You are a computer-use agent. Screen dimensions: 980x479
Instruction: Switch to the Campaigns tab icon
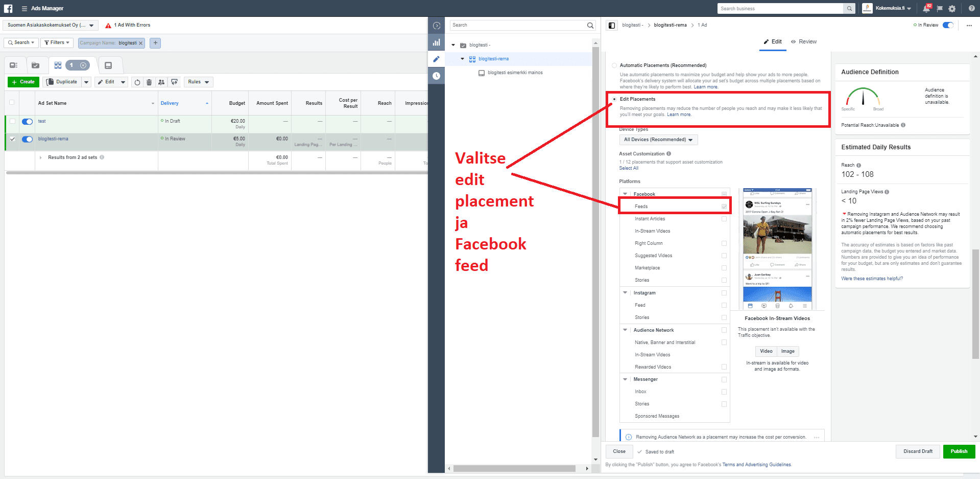point(35,65)
